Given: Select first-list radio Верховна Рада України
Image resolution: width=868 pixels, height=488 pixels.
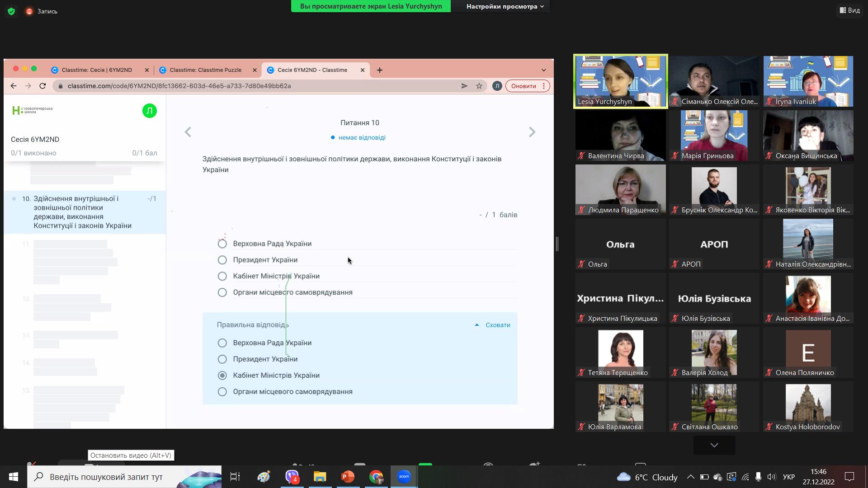Looking at the screenshot, I should [x=222, y=244].
